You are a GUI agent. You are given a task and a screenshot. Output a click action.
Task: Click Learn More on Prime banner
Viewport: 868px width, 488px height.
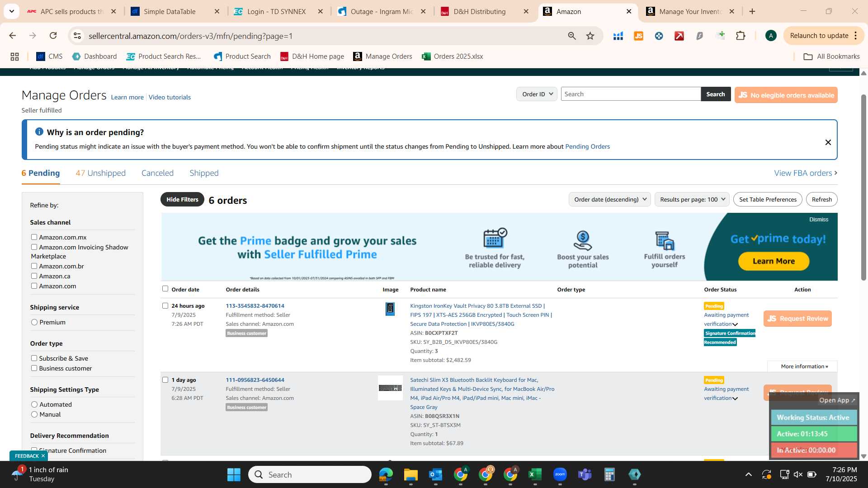pyautogui.click(x=774, y=261)
